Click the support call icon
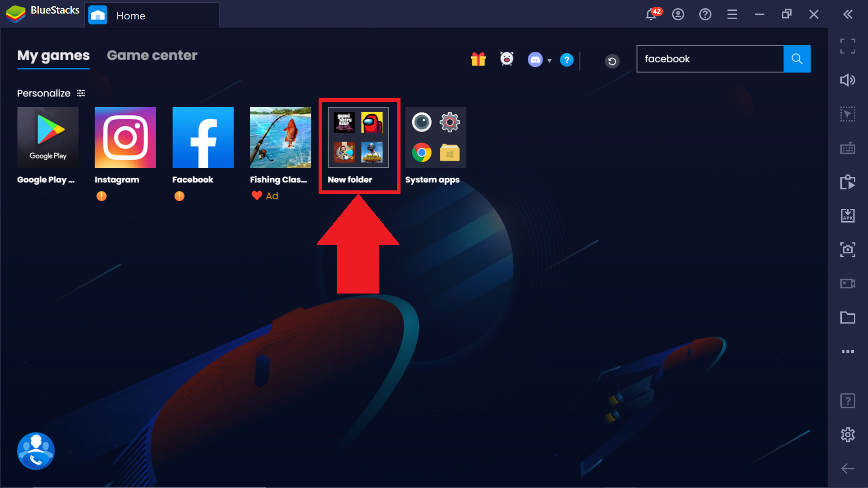Viewport: 868px width, 488px height. [x=36, y=451]
